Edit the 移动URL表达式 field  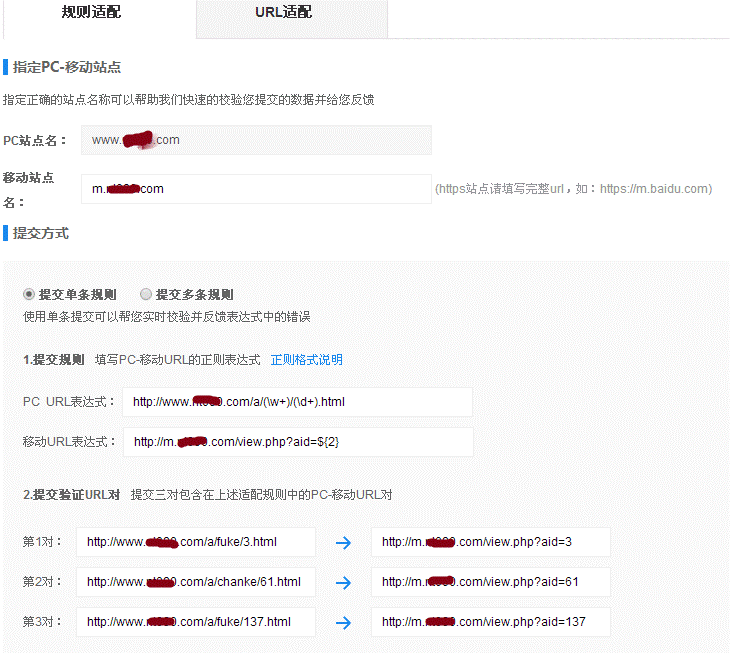tap(297, 442)
